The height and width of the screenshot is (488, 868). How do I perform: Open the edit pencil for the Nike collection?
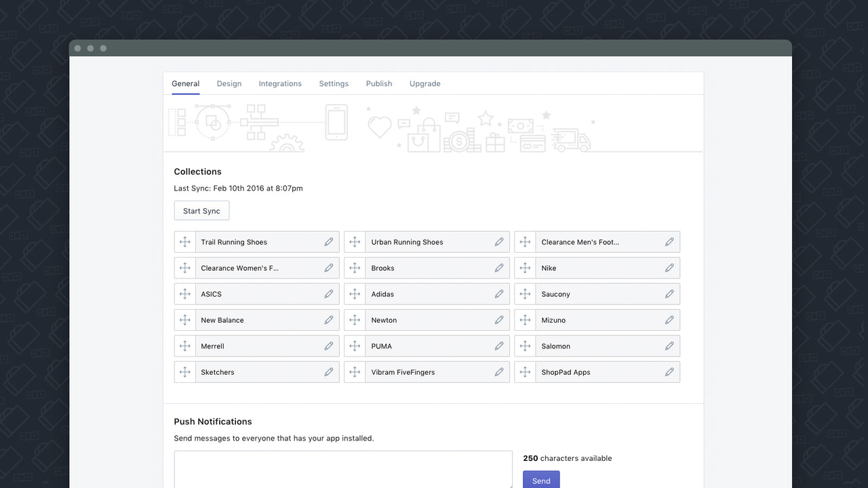click(669, 268)
